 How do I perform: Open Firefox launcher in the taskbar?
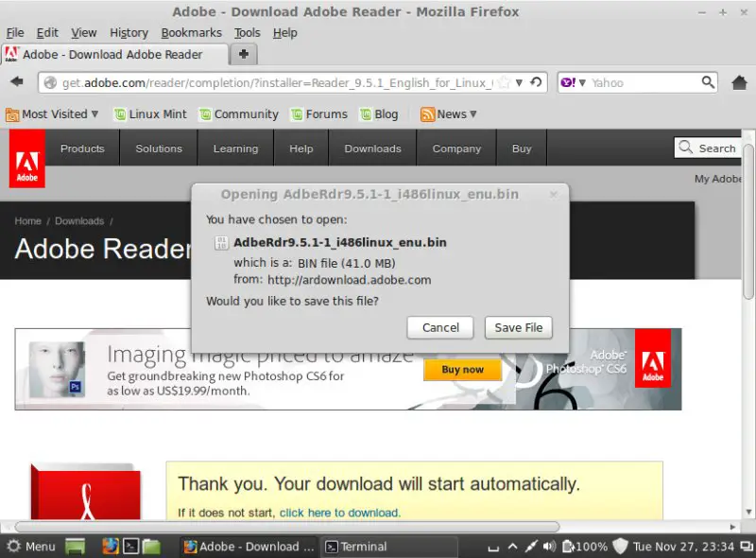(111, 547)
